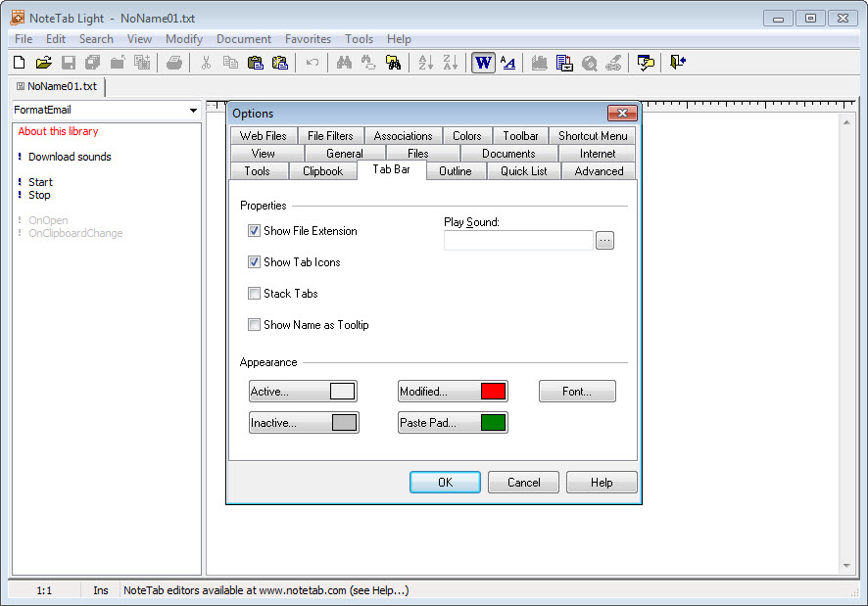
Task: Pick the green Paste Pad color swatch
Action: pyautogui.click(x=493, y=423)
